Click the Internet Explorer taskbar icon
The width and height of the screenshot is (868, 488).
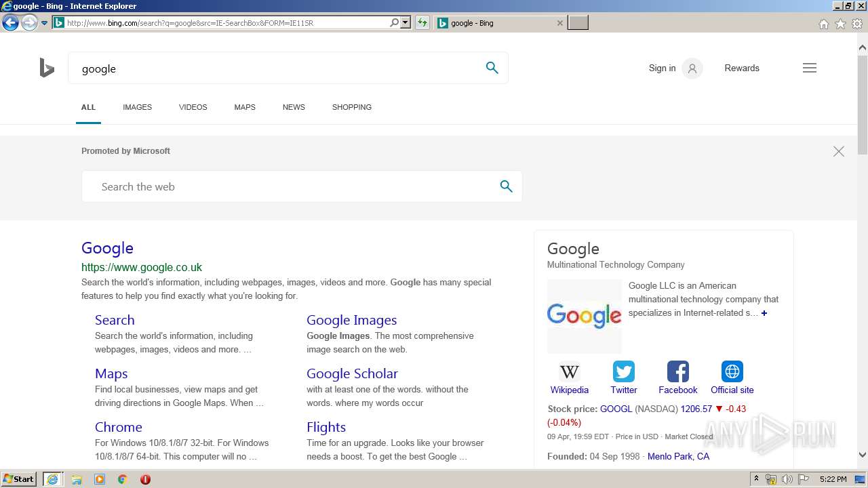click(52, 479)
